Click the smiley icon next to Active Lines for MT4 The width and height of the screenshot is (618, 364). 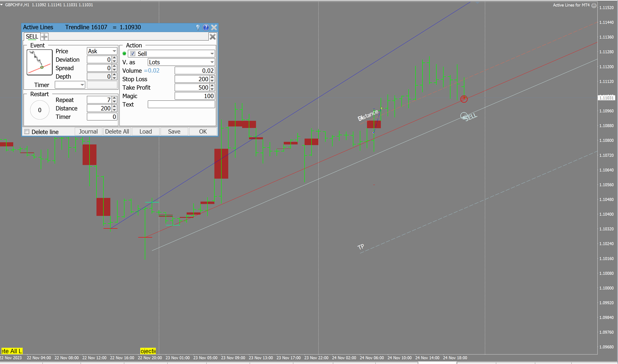[x=594, y=5]
